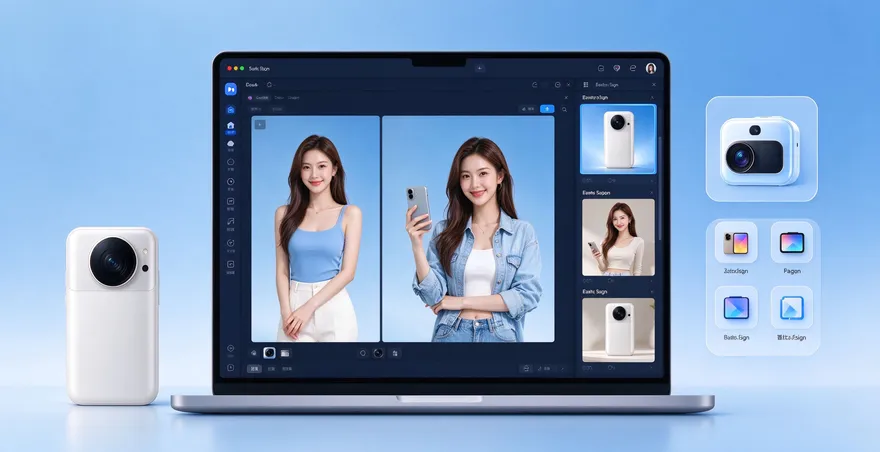Open a new tab with the title bar plus
Screen dimensions: 880x452
pos(480,69)
